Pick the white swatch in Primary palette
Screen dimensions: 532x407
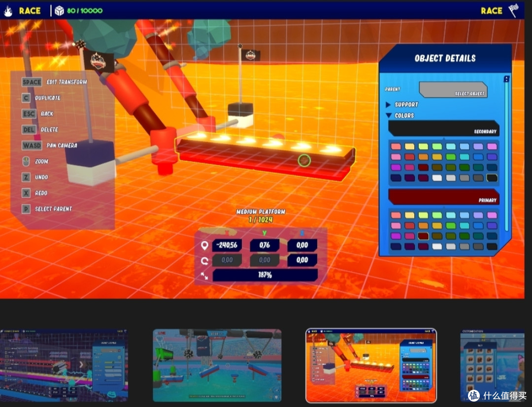coord(437,246)
